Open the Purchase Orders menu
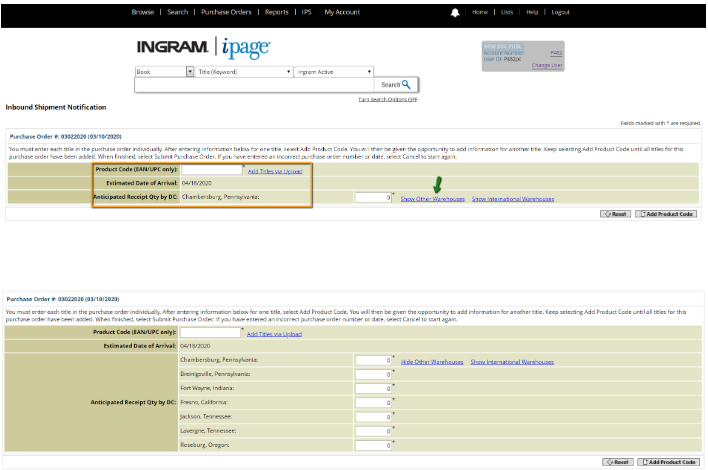This screenshot has height=470, width=708. 226,12
